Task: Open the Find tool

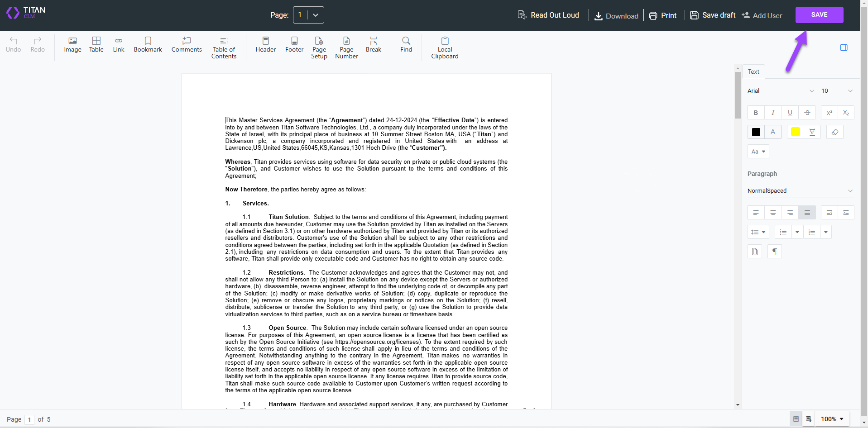Action: (406, 45)
